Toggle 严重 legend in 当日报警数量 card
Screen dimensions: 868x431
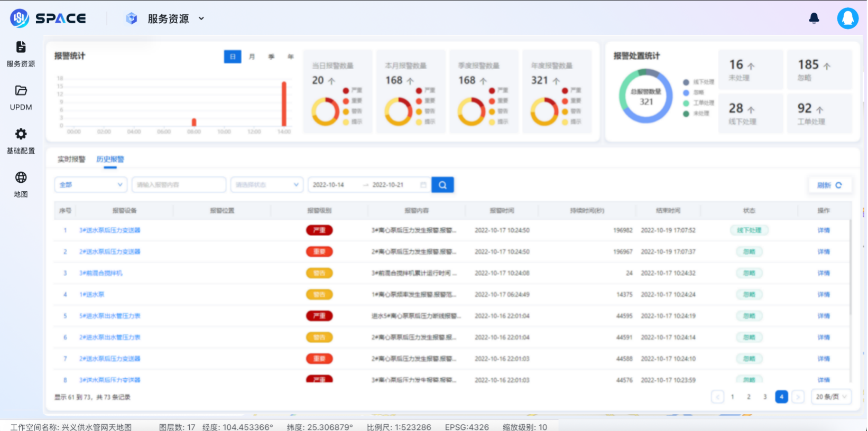[x=353, y=90]
